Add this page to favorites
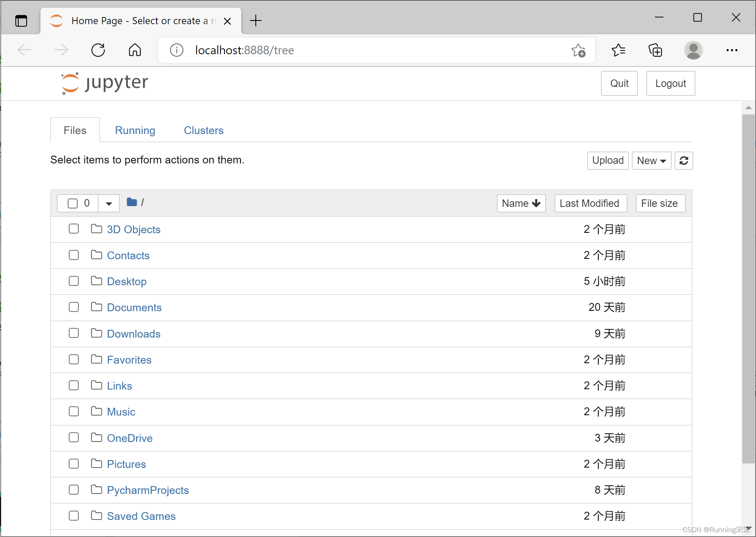Viewport: 756px width, 537px height. 578,50
